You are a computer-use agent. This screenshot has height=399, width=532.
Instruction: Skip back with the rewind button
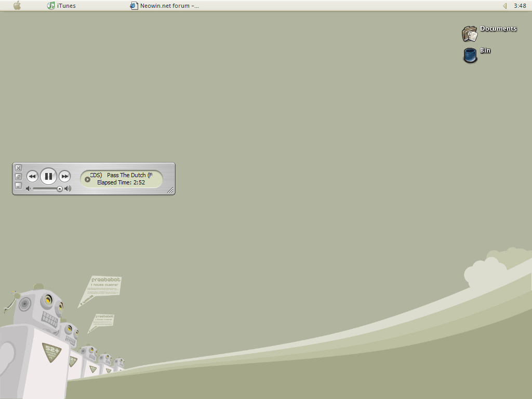32,176
